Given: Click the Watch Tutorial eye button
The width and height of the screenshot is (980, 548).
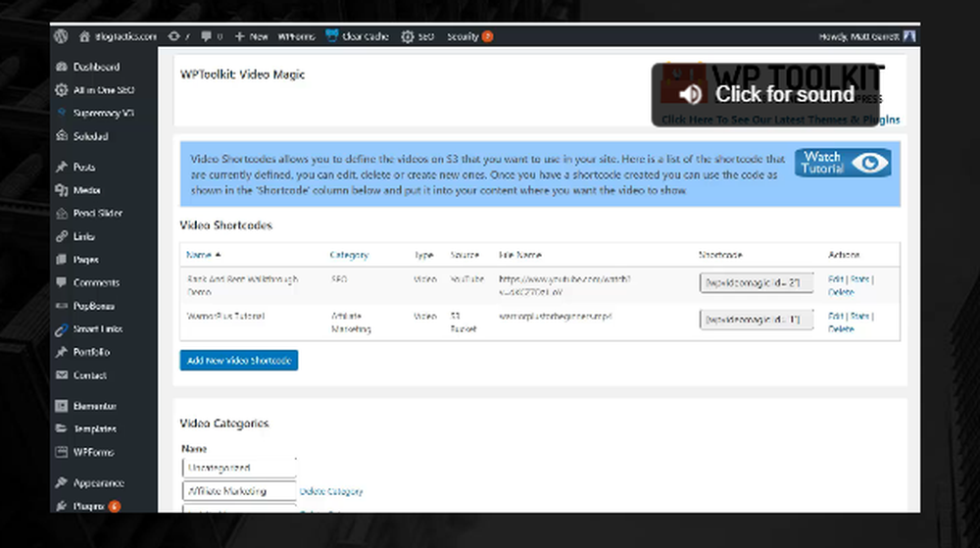Looking at the screenshot, I should click(x=843, y=163).
